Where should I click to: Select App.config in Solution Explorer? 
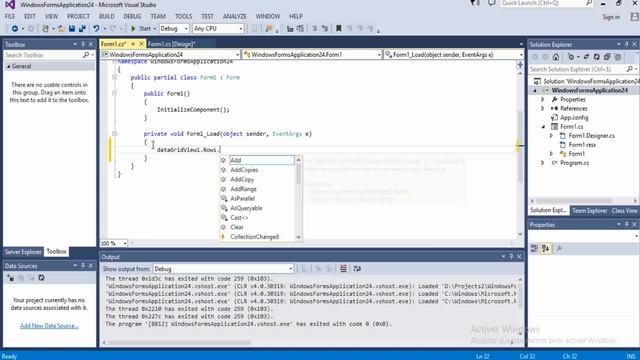(574, 118)
